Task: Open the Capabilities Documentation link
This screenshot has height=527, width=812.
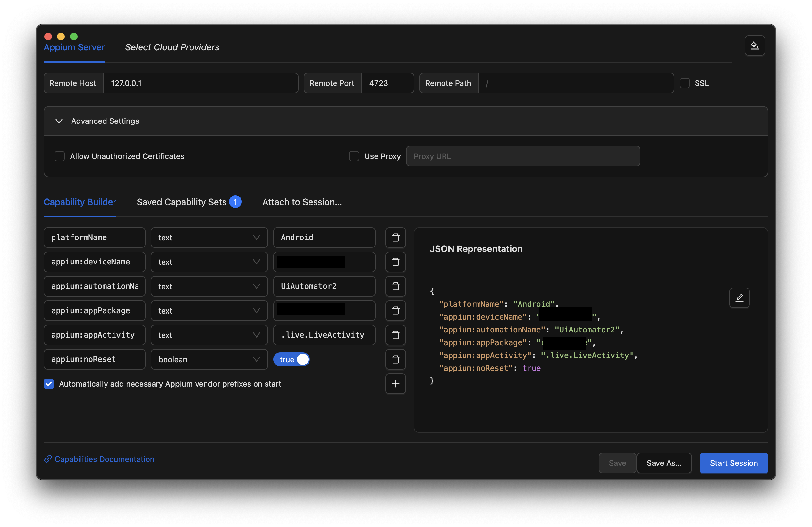Action: coord(104,459)
